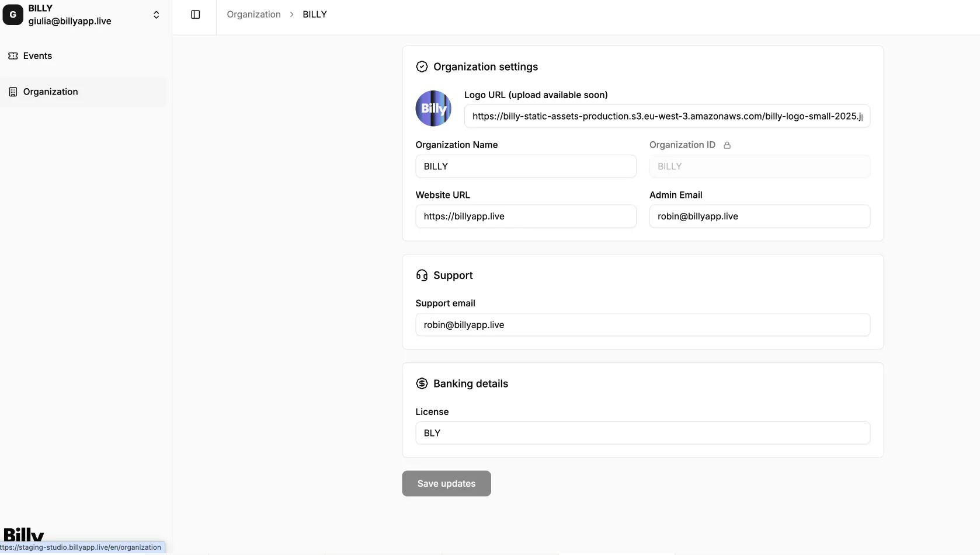Click the locked Organization ID field

760,166
